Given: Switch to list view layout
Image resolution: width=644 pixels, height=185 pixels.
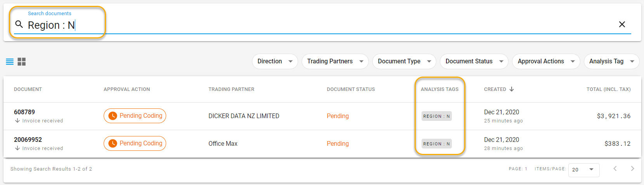Looking at the screenshot, I should tap(10, 62).
